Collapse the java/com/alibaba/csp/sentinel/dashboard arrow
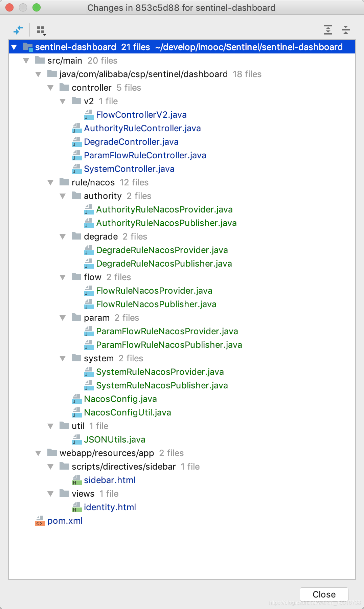The width and height of the screenshot is (364, 609). [39, 74]
